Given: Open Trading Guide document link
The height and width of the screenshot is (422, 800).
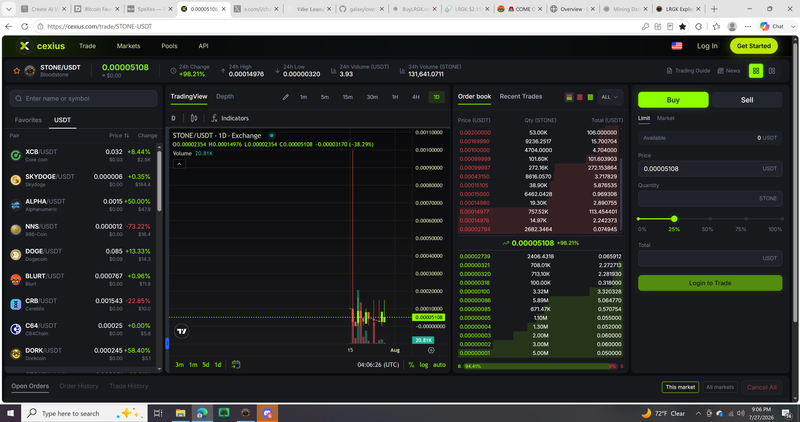Looking at the screenshot, I should pos(688,71).
